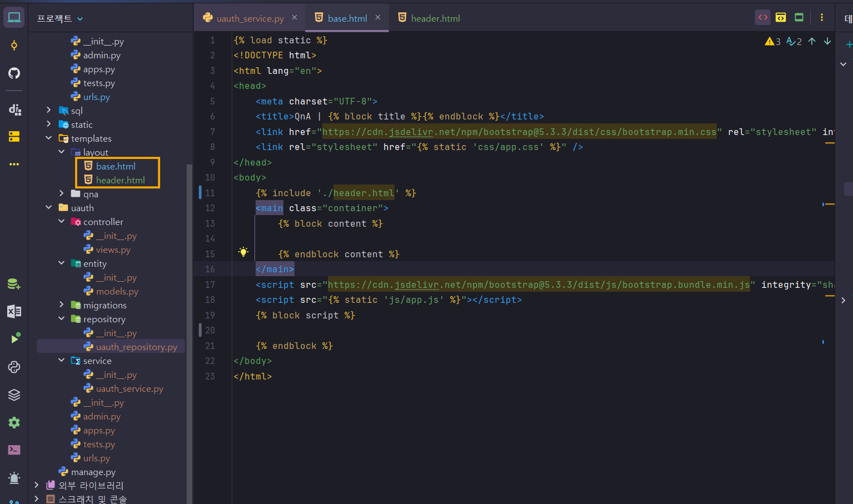
Task: Open the green gear Services icon
Action: [14, 422]
